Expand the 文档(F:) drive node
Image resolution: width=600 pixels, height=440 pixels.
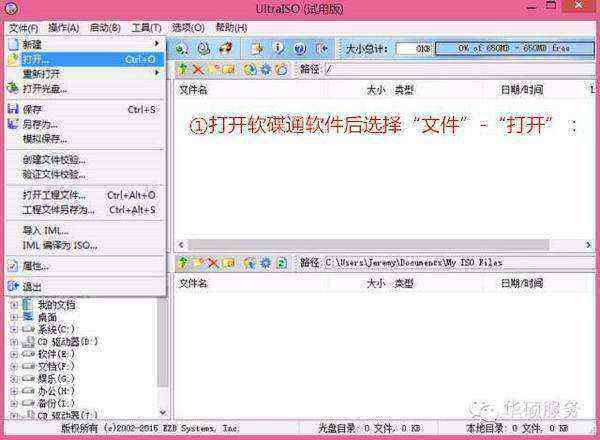pos(14,367)
